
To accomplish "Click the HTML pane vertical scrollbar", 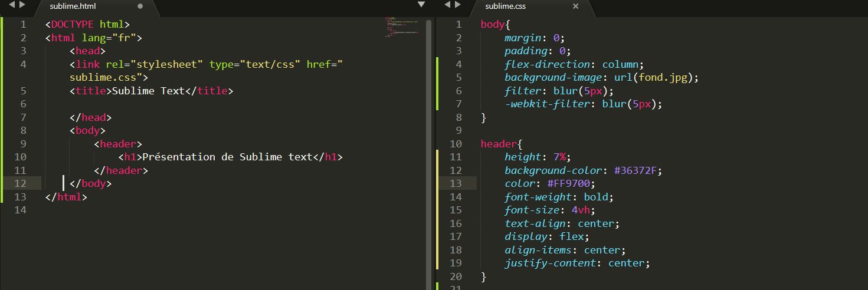I will pyautogui.click(x=429, y=153).
